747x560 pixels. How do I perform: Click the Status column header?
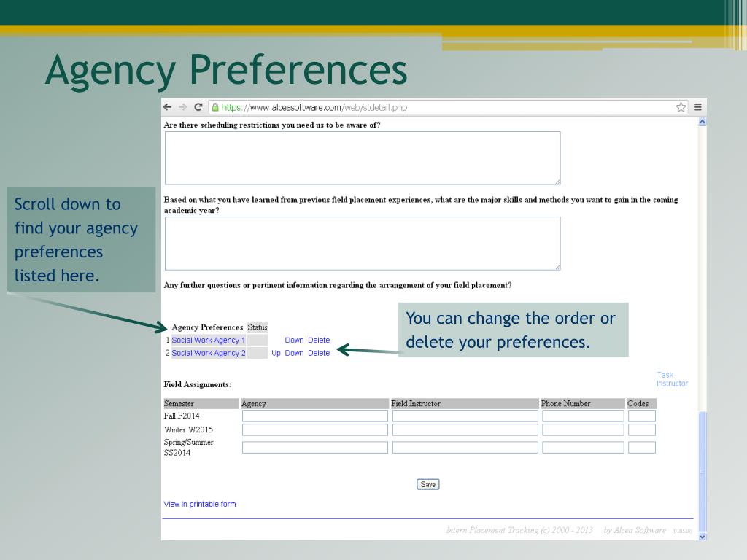(x=258, y=327)
